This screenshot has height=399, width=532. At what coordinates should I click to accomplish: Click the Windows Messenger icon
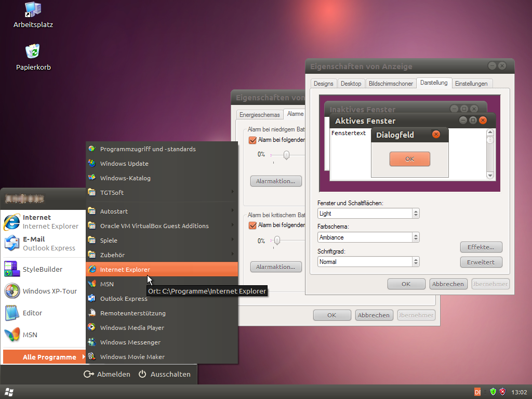point(92,342)
